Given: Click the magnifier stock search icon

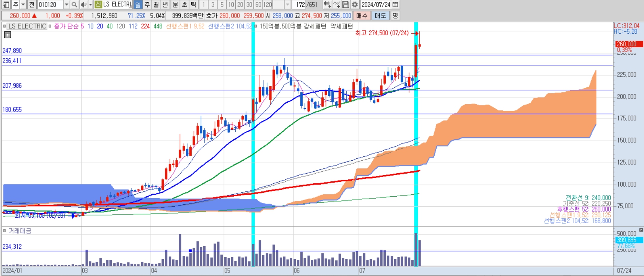Looking at the screenshot, I should tap(75, 5).
